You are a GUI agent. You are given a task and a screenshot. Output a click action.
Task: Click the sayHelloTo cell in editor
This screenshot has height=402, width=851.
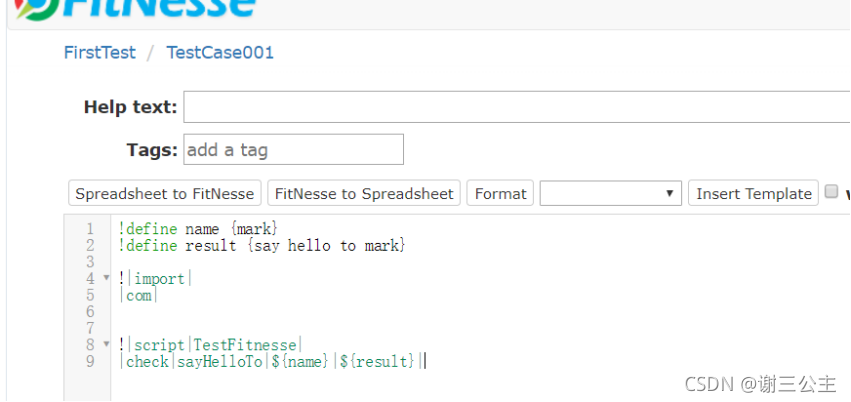coord(220,361)
